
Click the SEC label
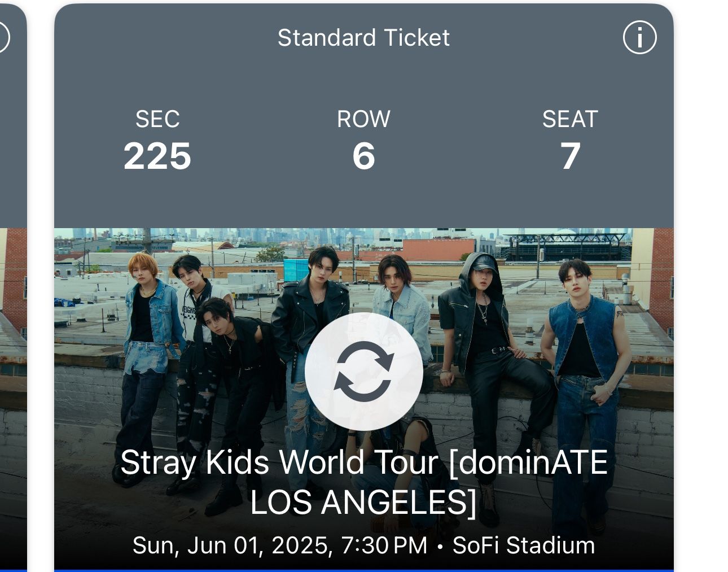point(157,119)
